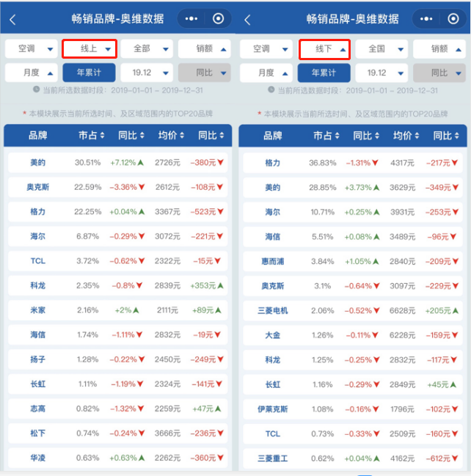
Task: Select the 品牌 column header in left table
Action: [x=38, y=136]
